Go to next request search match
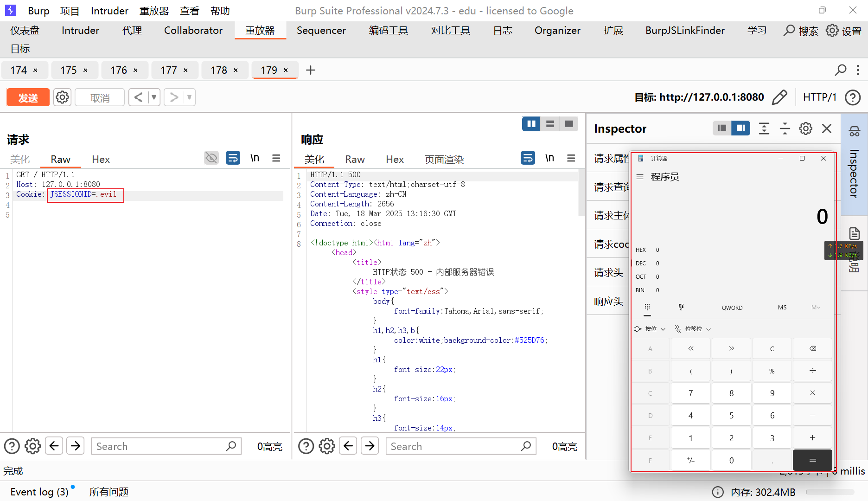Image resolution: width=868 pixels, height=501 pixels. [76, 446]
